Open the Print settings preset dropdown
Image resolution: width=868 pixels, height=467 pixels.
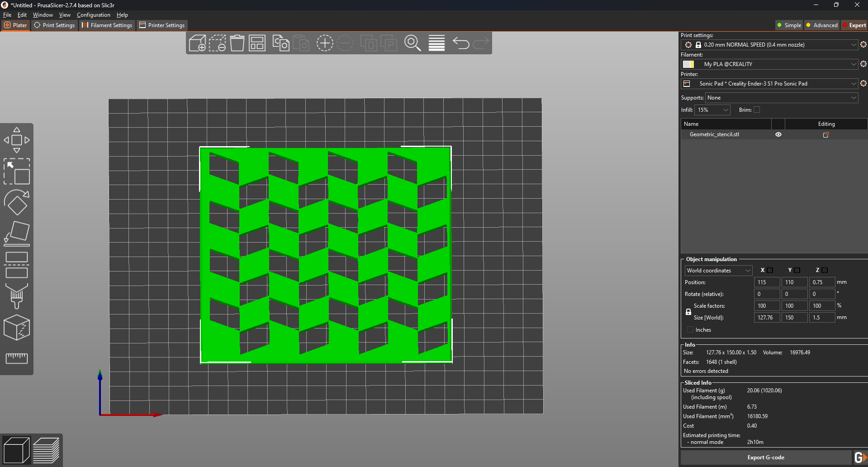[769, 45]
